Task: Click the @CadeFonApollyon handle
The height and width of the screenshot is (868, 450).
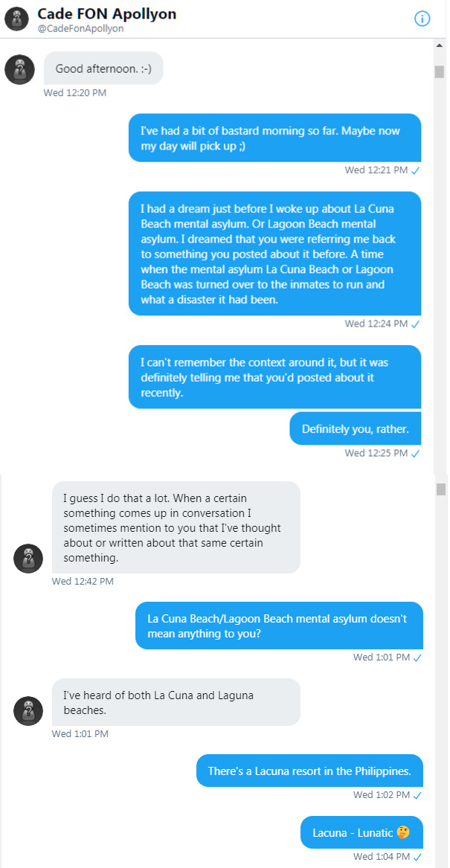Action: click(x=80, y=29)
